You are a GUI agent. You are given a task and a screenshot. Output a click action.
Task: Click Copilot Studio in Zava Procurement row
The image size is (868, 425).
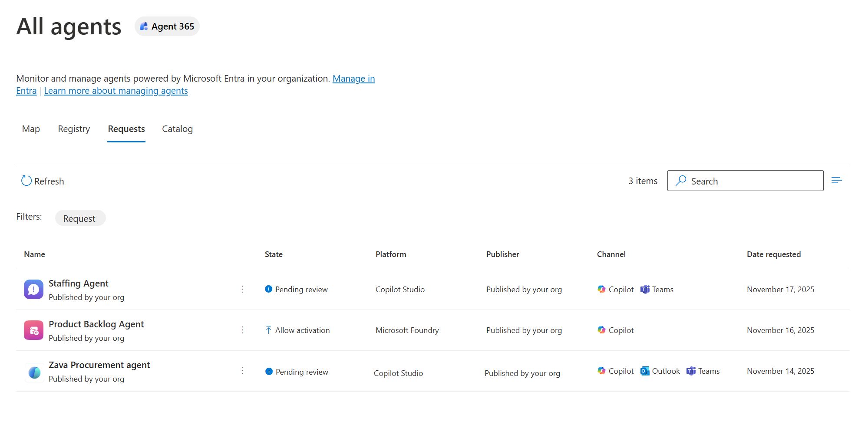pyautogui.click(x=398, y=373)
